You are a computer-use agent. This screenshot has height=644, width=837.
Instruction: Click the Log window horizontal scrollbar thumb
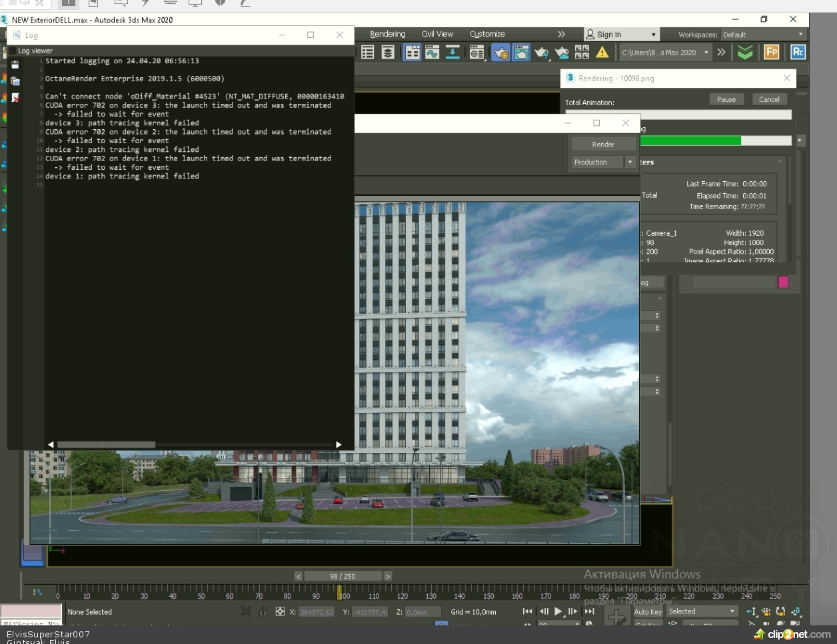click(x=106, y=444)
